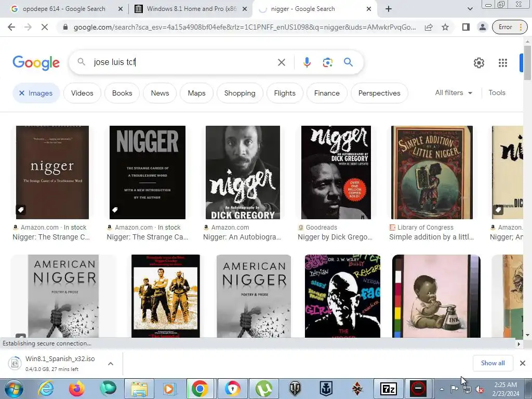The image size is (532, 399).
Task: Click the taskbar clock showing 2:25 AM
Action: pos(506,389)
